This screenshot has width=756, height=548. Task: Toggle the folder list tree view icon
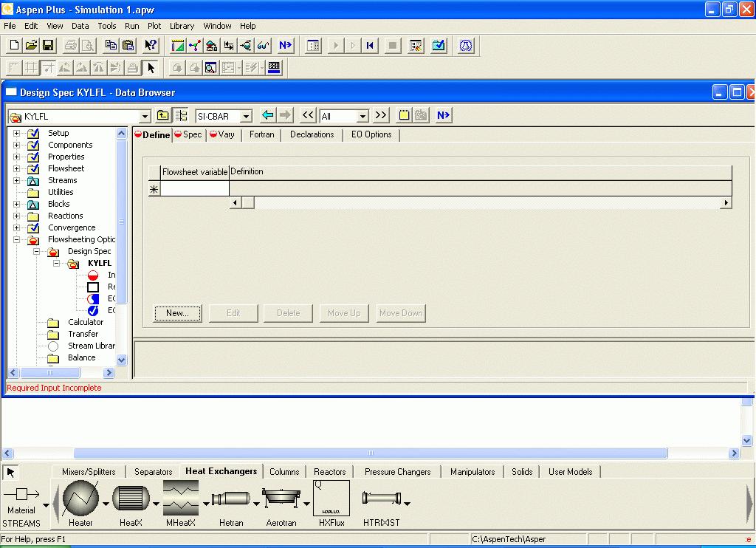(x=182, y=116)
